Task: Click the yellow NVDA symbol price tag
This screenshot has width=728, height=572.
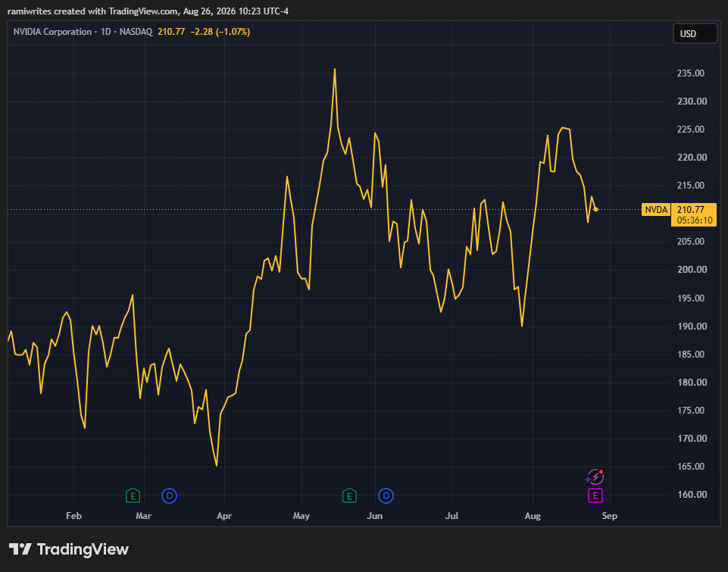Action: click(x=656, y=210)
